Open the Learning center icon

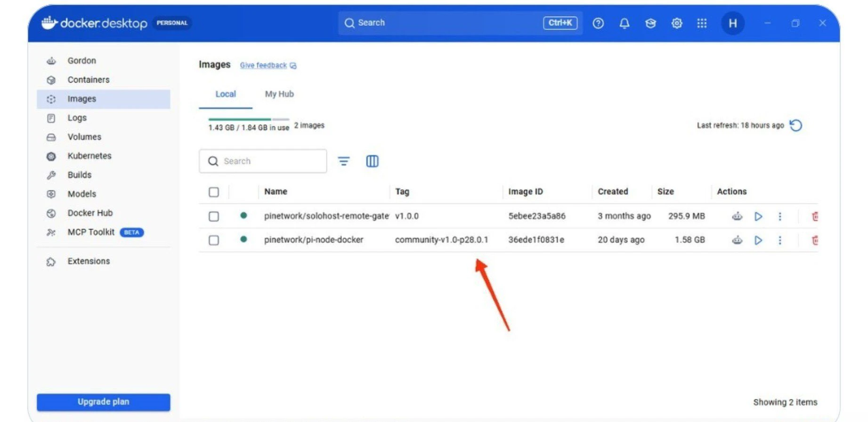tap(650, 23)
